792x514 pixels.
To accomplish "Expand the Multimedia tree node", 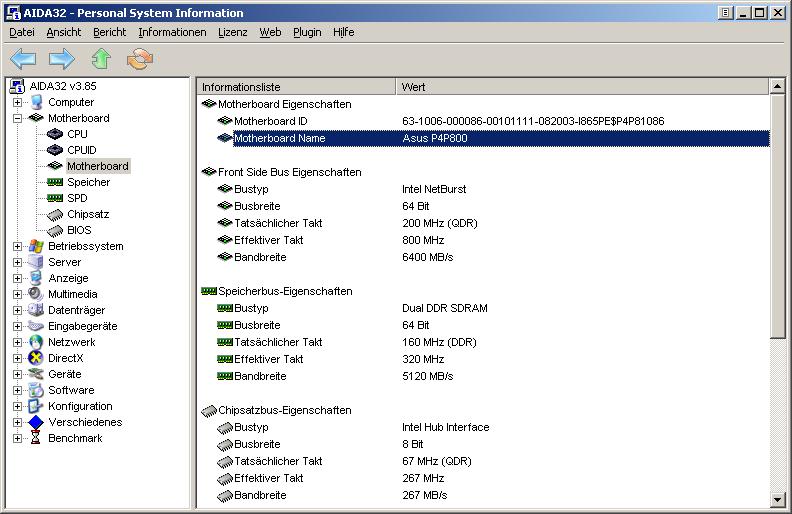I will [x=18, y=294].
